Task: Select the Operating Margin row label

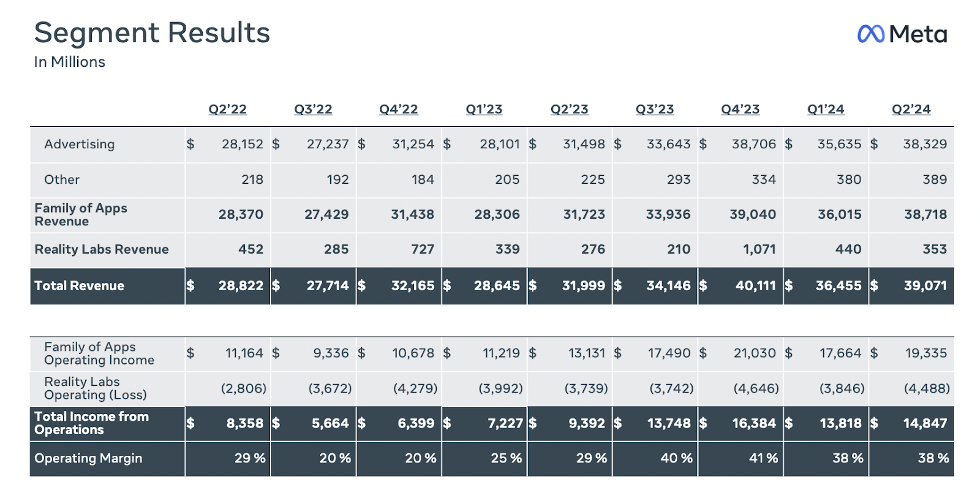Action: (88, 459)
